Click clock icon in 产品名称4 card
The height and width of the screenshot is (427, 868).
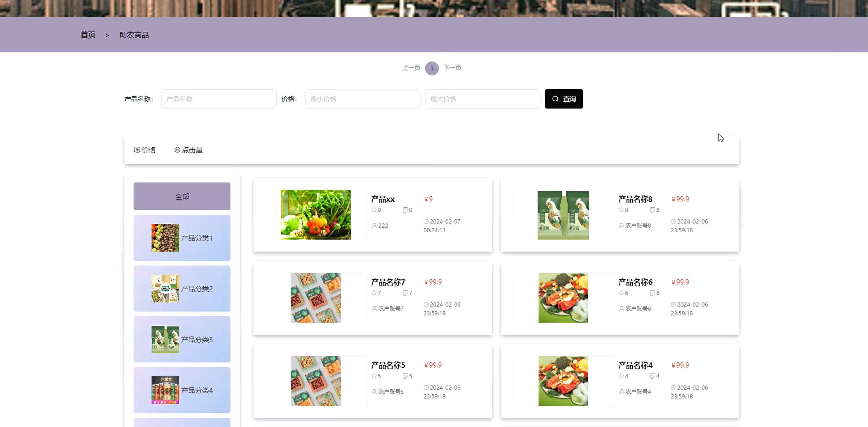coord(673,387)
